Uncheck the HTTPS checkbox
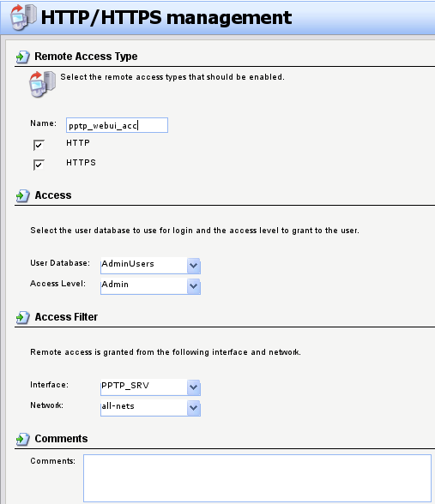The image size is (435, 504). point(39,165)
